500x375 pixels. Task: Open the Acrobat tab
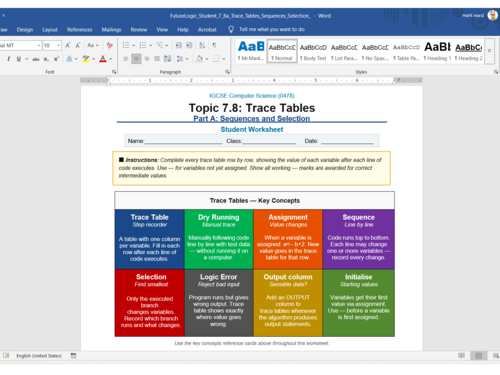click(207, 30)
